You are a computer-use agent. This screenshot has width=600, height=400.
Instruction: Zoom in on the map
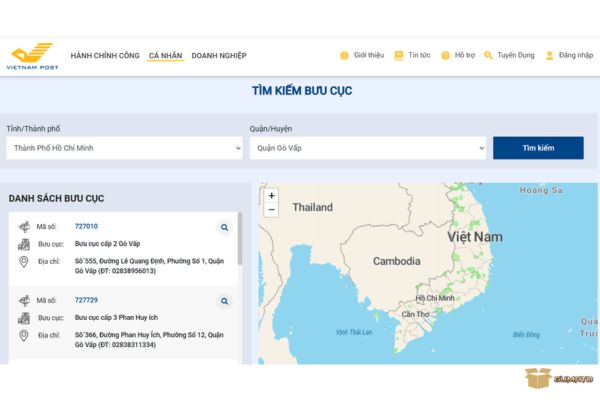pyautogui.click(x=271, y=196)
